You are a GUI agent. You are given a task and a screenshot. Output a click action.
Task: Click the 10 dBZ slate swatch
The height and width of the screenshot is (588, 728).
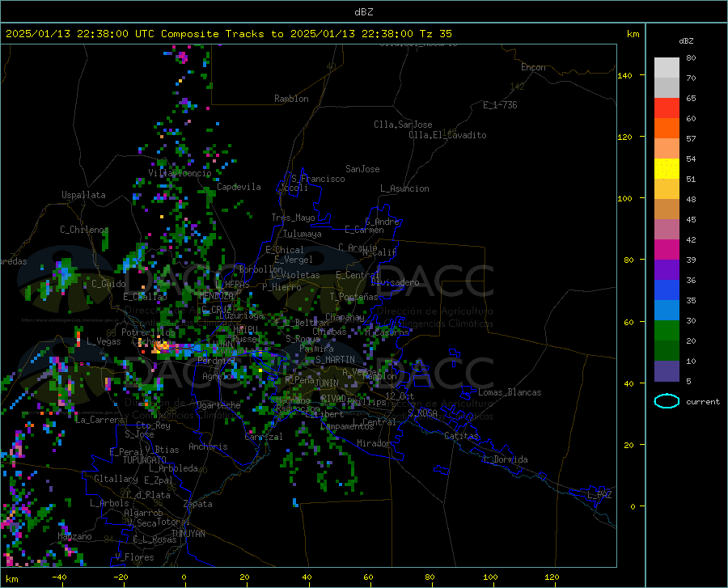pos(667,370)
